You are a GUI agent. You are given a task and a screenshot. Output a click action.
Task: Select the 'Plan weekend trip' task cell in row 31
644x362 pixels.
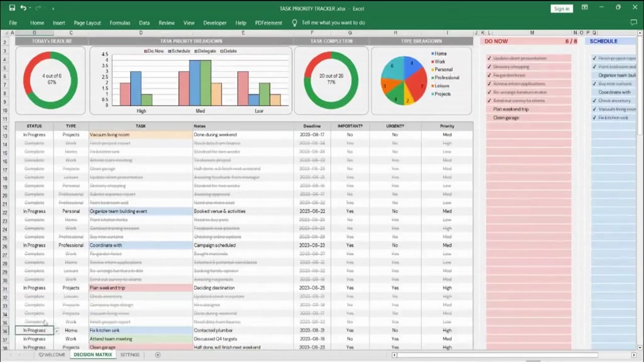click(x=141, y=288)
